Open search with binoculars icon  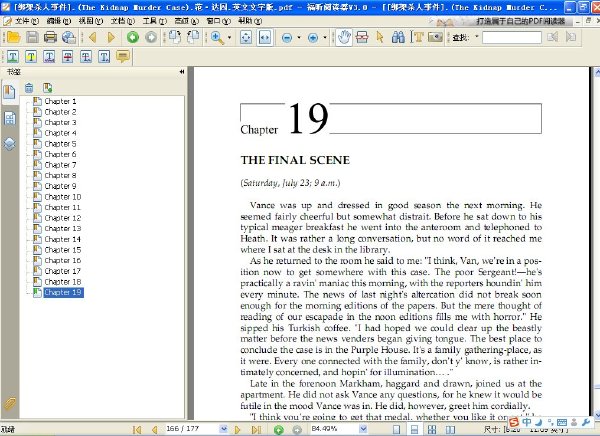(398, 37)
